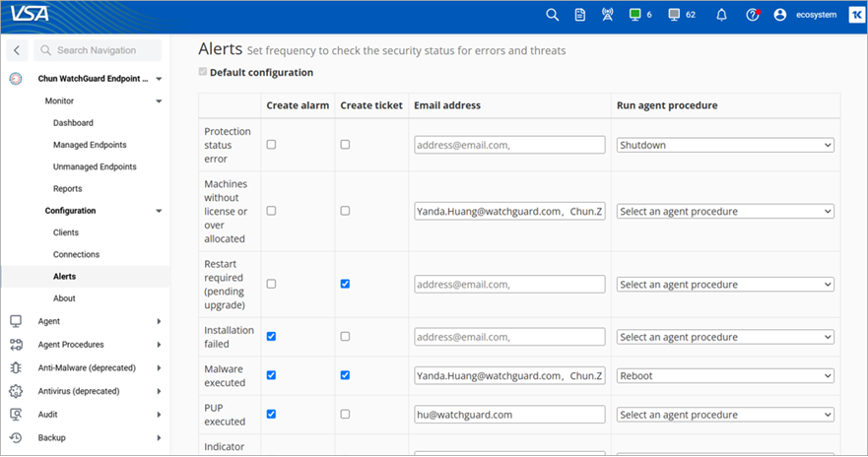Open Managed Endpoints page
Screen dimensions: 868x457
coord(90,145)
